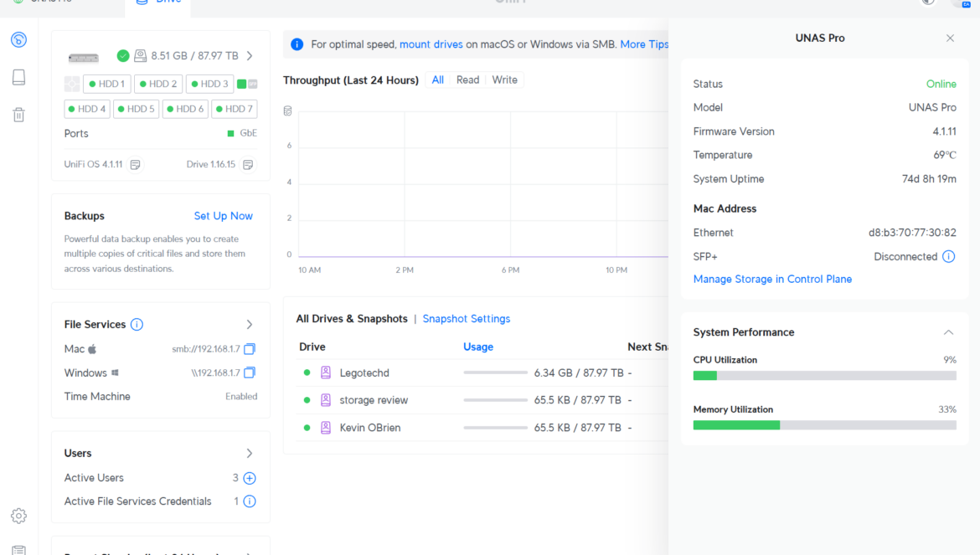Viewport: 980px width, 555px height.
Task: Click the Drive 1.16.15 release notes icon
Action: (x=248, y=164)
